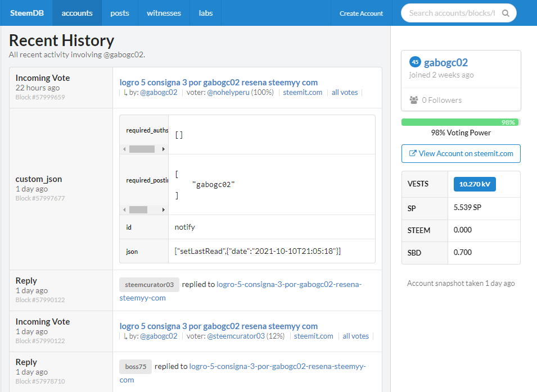Open the witnesses tab
Image resolution: width=537 pixels, height=392 pixels.
point(164,13)
